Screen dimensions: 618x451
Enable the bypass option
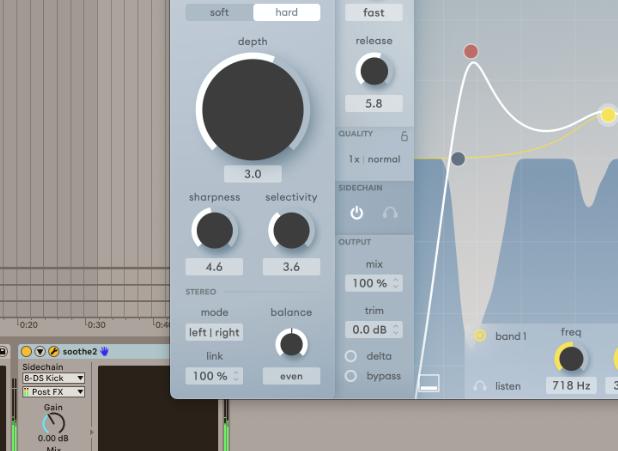click(351, 376)
